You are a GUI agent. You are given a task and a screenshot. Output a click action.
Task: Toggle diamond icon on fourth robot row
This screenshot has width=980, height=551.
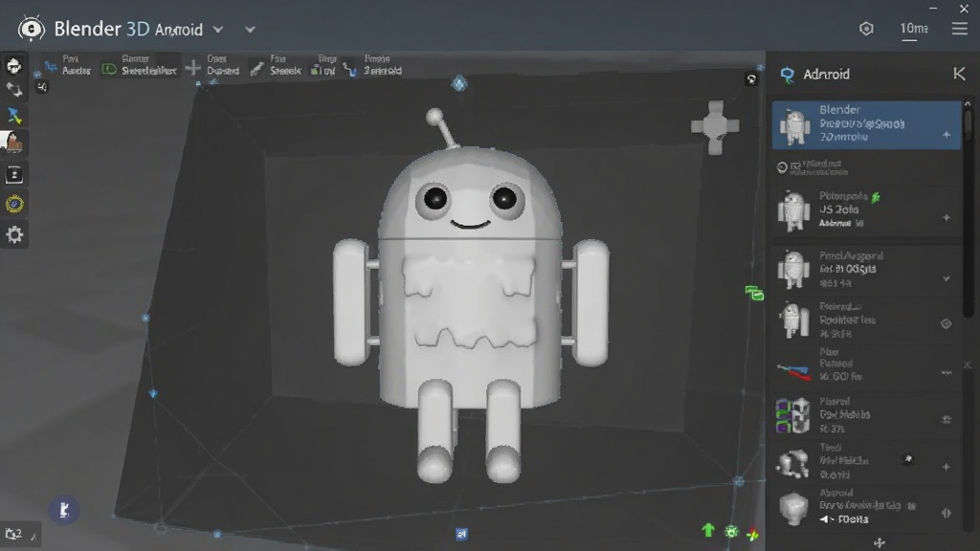point(946,323)
